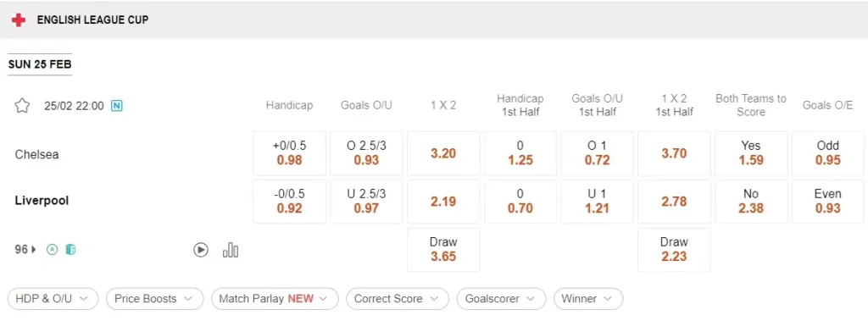This screenshot has height=321, width=868.
Task: Pick Goals Even at 0.93
Action: [x=828, y=202]
